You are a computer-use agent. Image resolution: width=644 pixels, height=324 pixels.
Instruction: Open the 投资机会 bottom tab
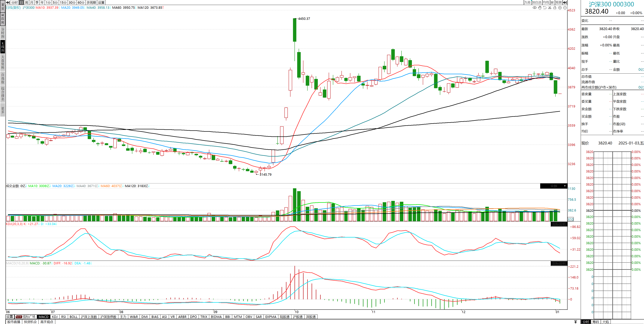click(30, 322)
